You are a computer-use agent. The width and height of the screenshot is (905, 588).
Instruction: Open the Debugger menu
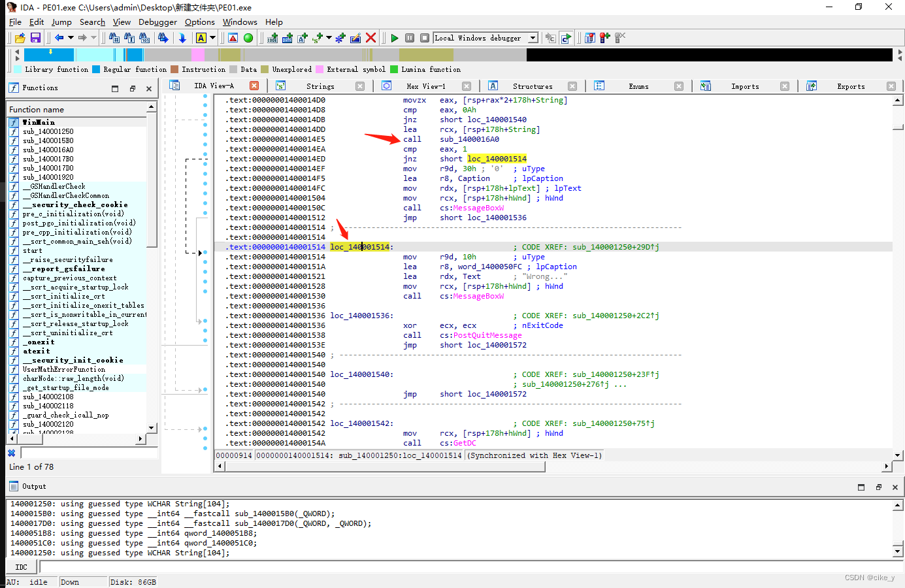[x=157, y=22]
